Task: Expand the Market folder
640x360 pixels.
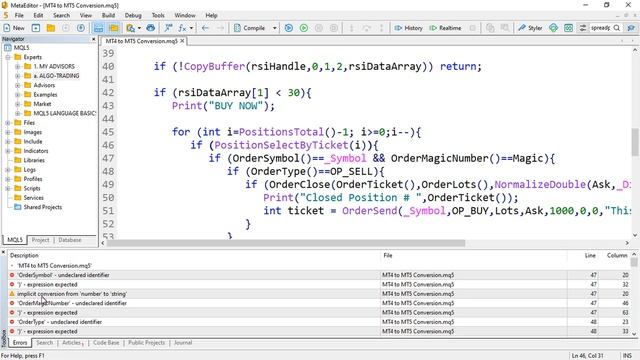Action: pos(18,104)
